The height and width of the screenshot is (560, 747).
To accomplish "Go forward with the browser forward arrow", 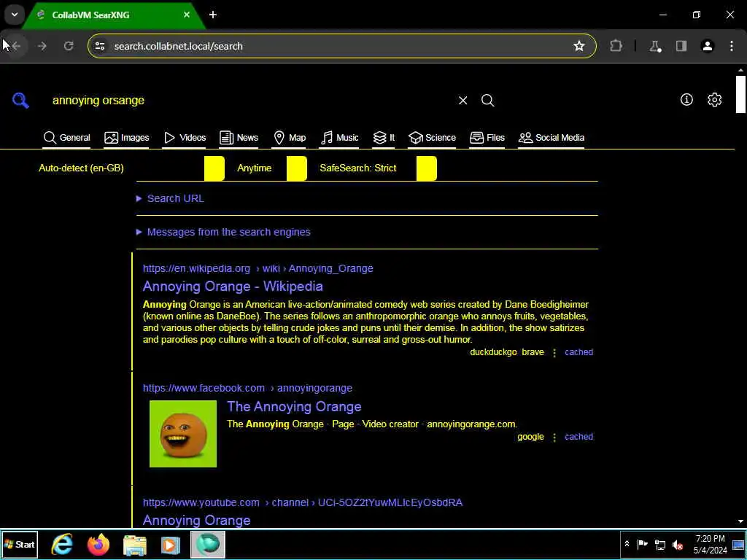I will tap(42, 46).
